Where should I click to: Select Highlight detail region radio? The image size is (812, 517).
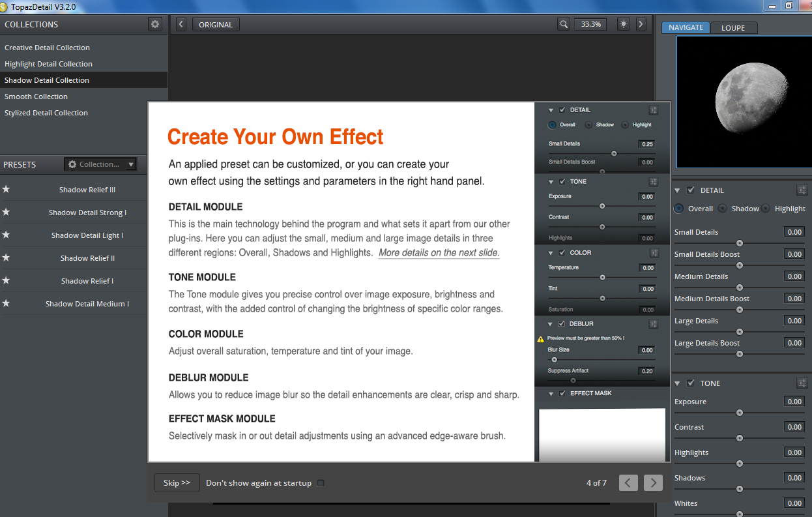[766, 209]
